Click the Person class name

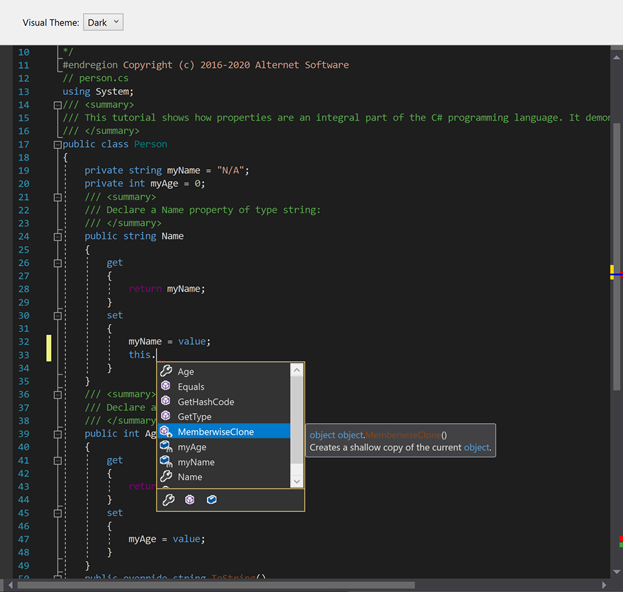[x=151, y=144]
